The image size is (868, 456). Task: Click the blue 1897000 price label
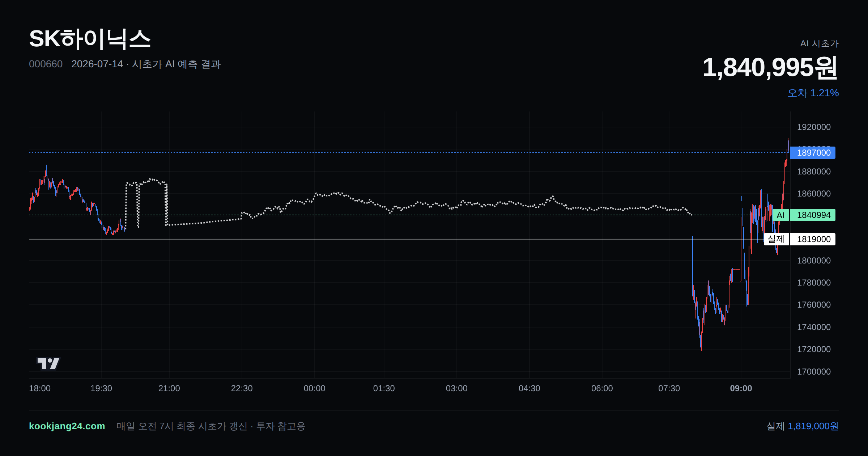[x=813, y=153]
